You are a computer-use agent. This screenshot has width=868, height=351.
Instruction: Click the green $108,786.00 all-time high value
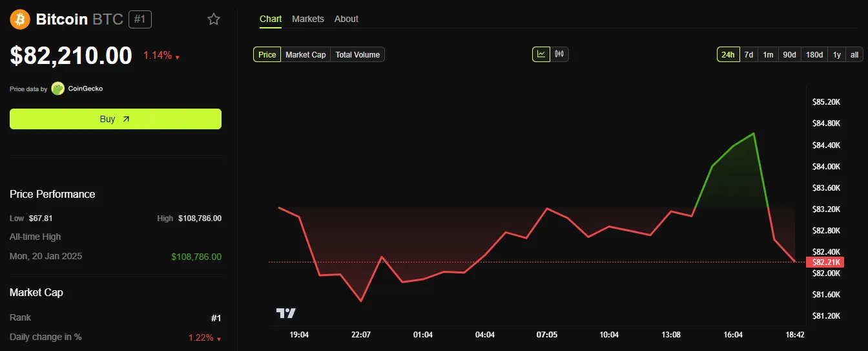pyautogui.click(x=196, y=257)
